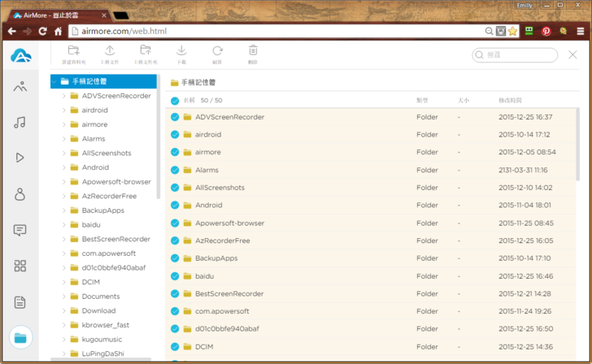The image size is (592, 364).
Task: Open the Music section in the sidebar
Action: [x=20, y=123]
